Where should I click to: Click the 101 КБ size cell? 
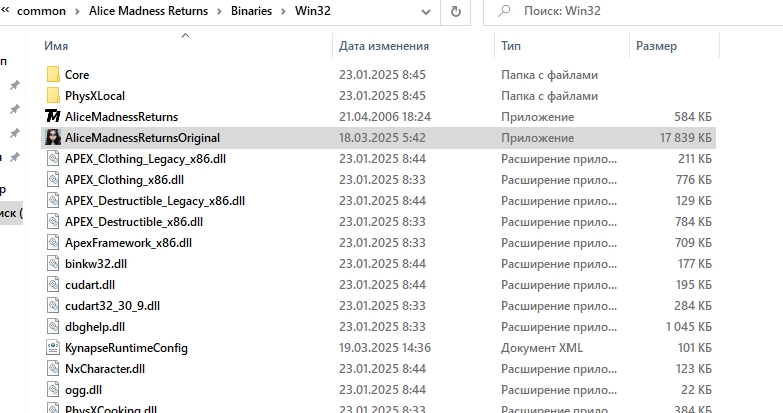click(695, 348)
